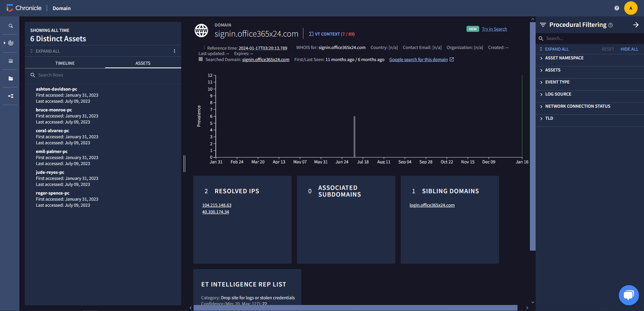Expand the ASSET NAMESPACE filter section
Image resolution: width=644 pixels, height=311 pixels.
click(564, 58)
